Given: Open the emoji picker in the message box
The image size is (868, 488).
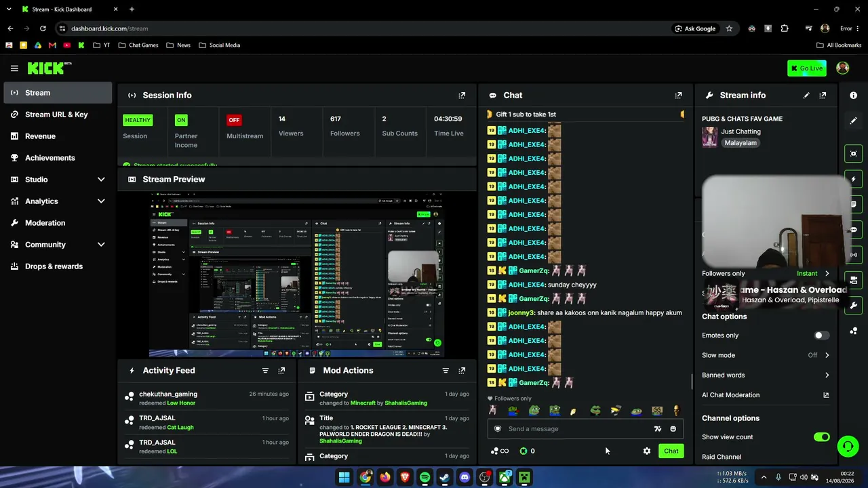Looking at the screenshot, I should [673, 429].
